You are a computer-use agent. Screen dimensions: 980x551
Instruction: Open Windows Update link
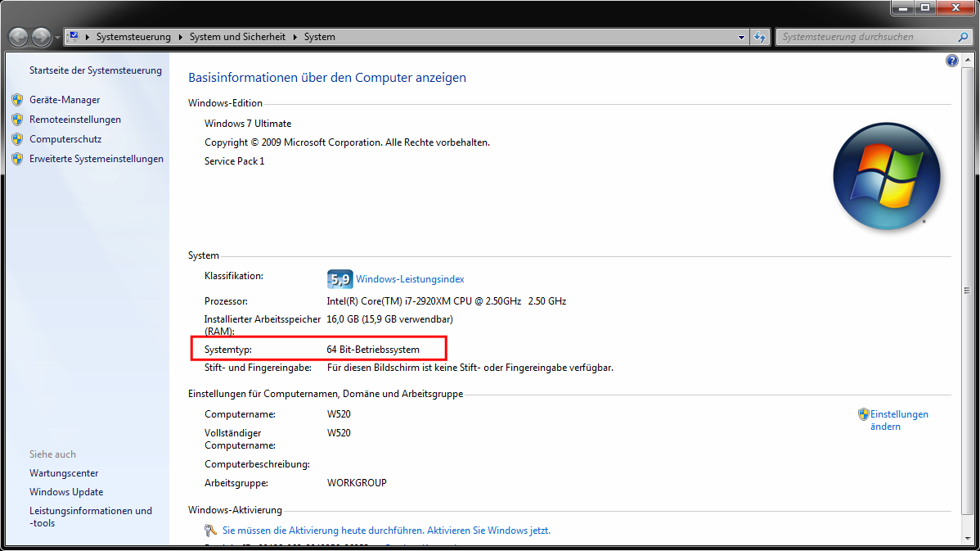[66, 492]
